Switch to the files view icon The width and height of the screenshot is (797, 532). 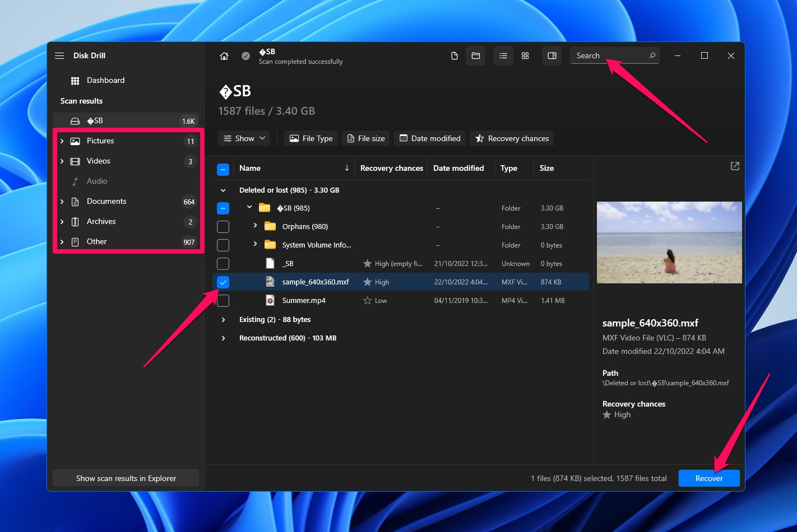[455, 56]
